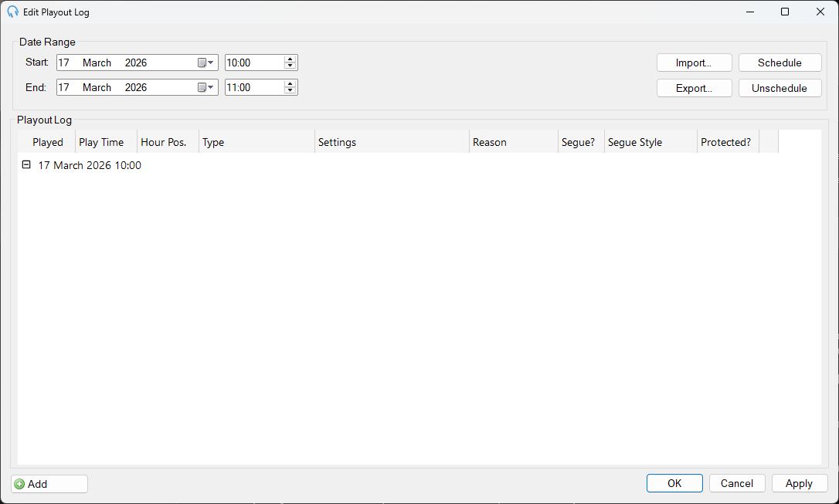Open the Start date calendar dropdown
The image size is (839, 504).
(x=206, y=63)
